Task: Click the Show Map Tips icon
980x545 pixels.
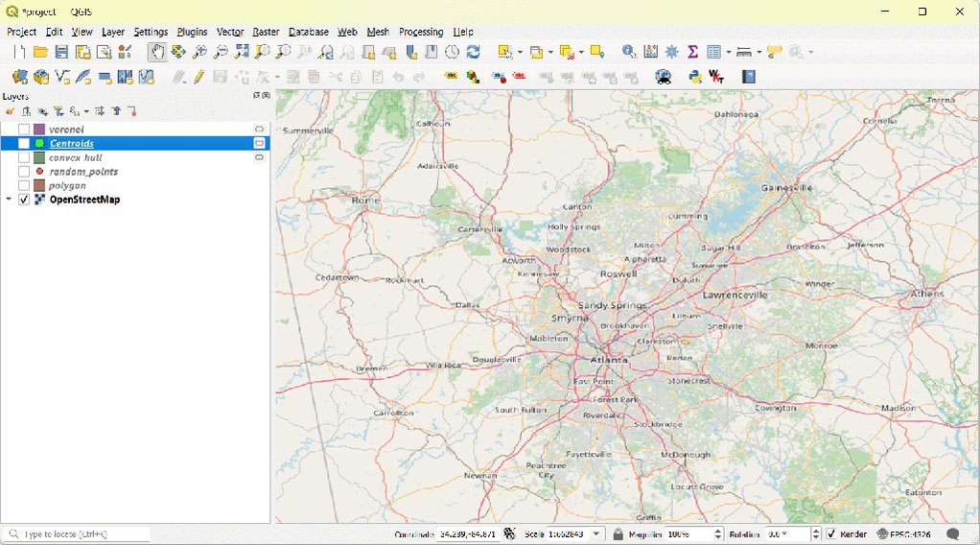Action: click(x=775, y=52)
